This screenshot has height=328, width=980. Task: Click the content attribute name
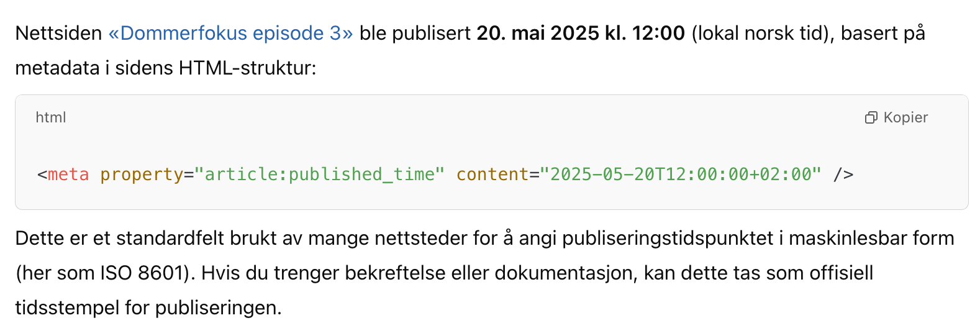[x=492, y=175]
